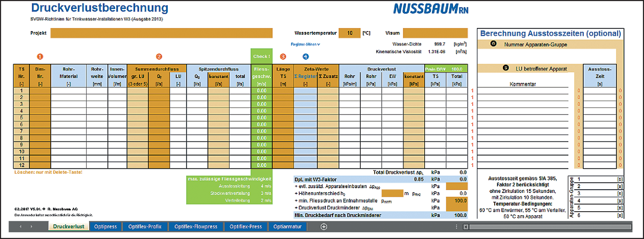644x239 pixels.
Task: Click the 'Summendurchfluss' column header
Action: click(157, 69)
